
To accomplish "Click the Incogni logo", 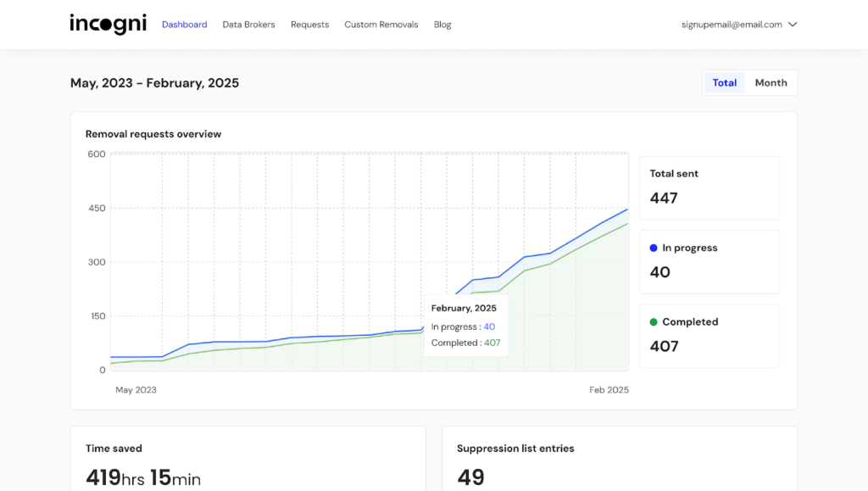I will click(x=108, y=24).
